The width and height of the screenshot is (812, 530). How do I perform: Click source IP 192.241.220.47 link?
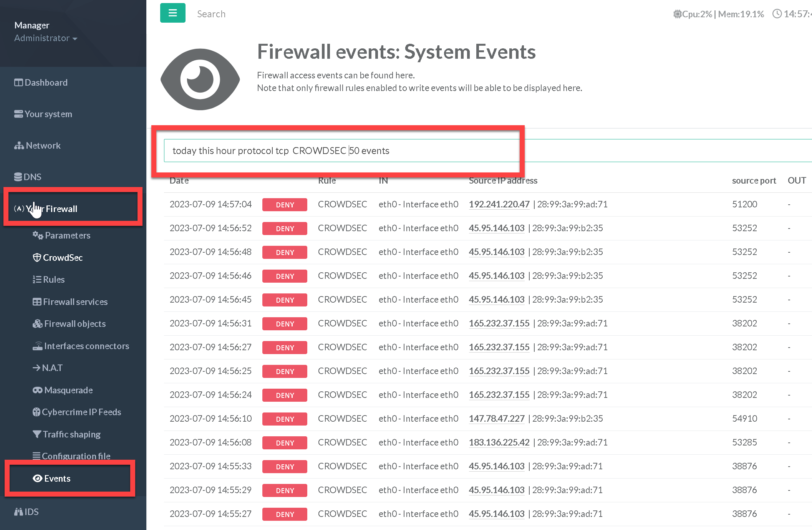(499, 204)
